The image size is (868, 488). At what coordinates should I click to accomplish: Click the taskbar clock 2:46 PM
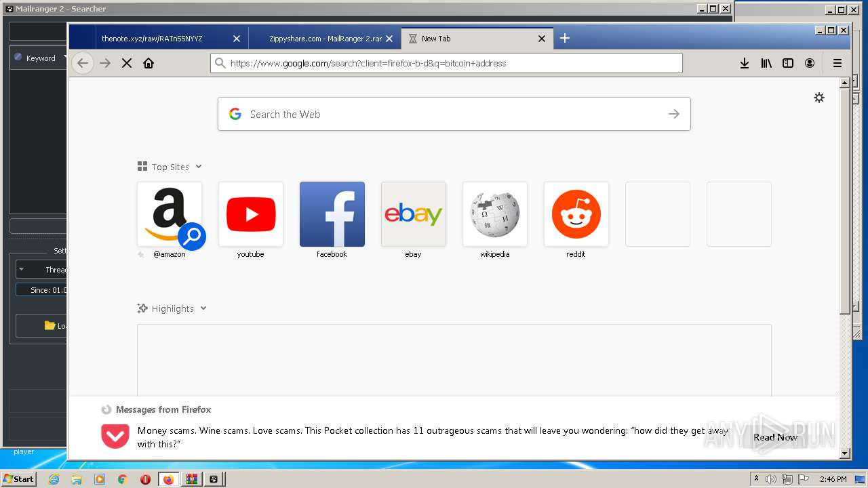833,479
